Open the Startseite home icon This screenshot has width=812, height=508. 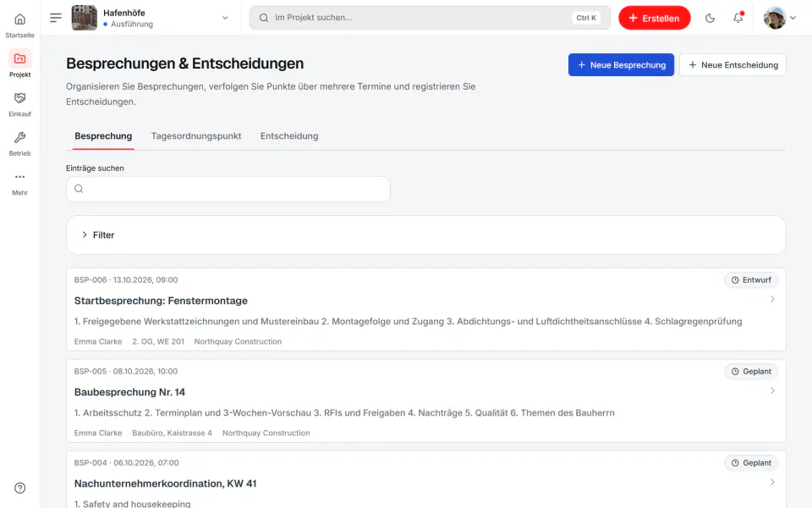(19, 19)
